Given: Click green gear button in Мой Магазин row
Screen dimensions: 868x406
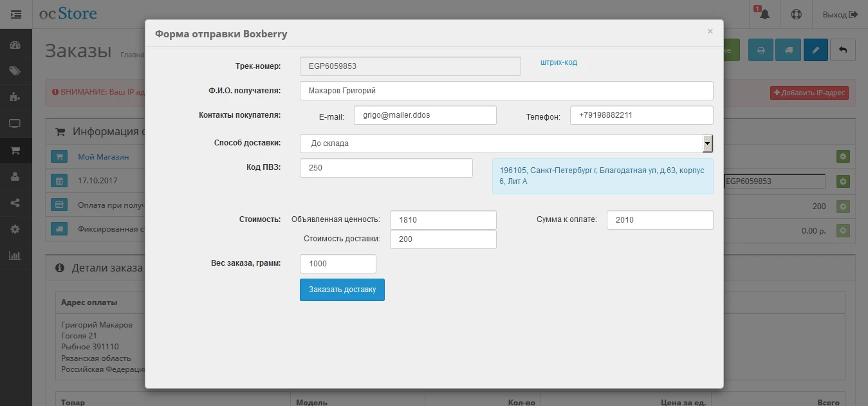Looking at the screenshot, I should click(843, 156).
